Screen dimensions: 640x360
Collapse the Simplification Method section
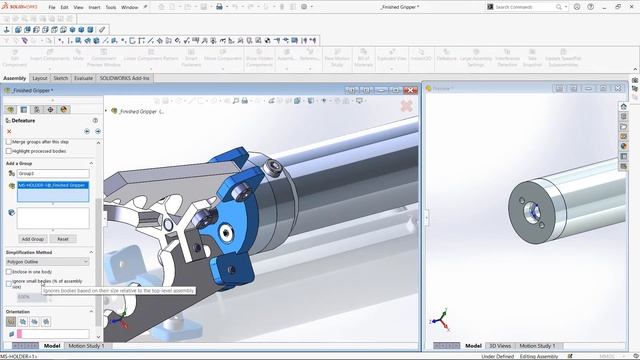[91, 252]
